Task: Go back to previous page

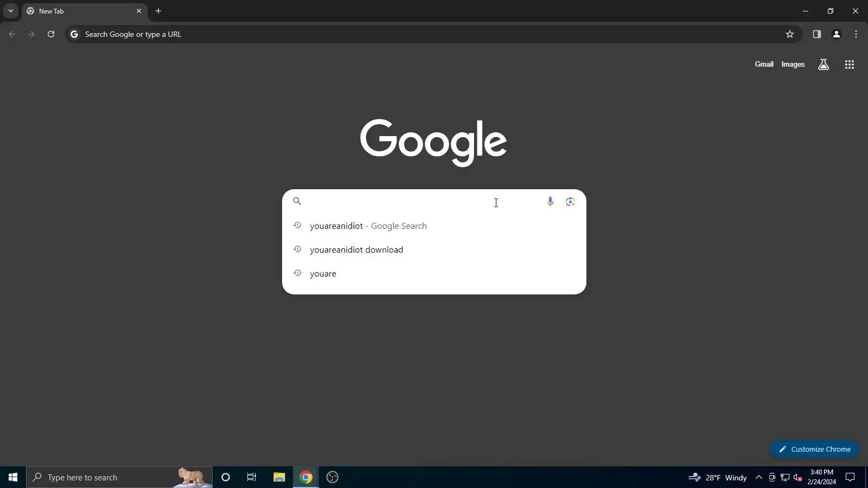Action: (12, 34)
